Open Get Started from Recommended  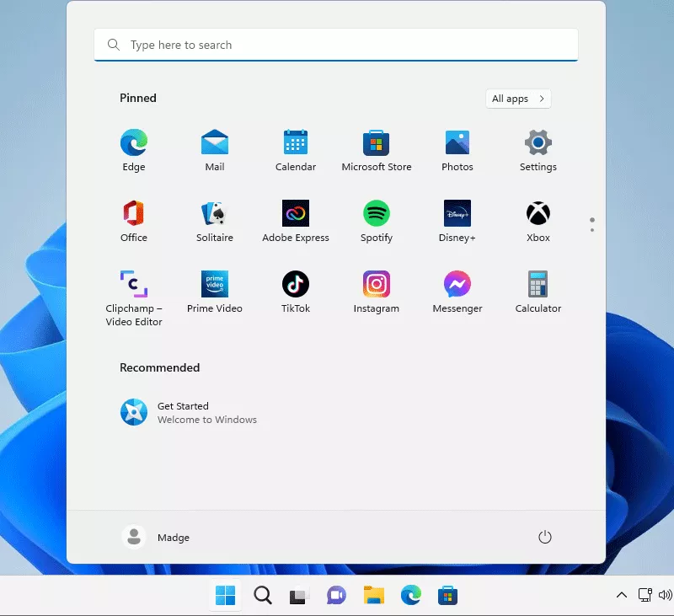click(x=193, y=412)
